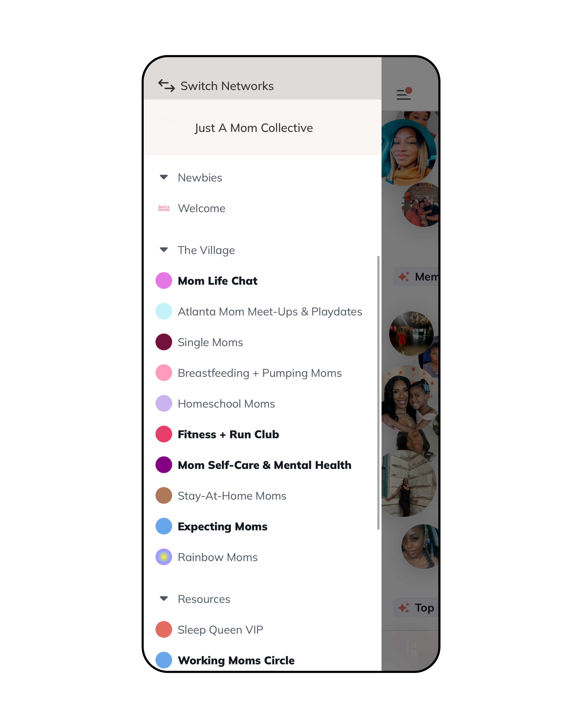Click the brown Stay-At-Home Moms icon
This screenshot has height=728, width=582.
pyautogui.click(x=164, y=495)
